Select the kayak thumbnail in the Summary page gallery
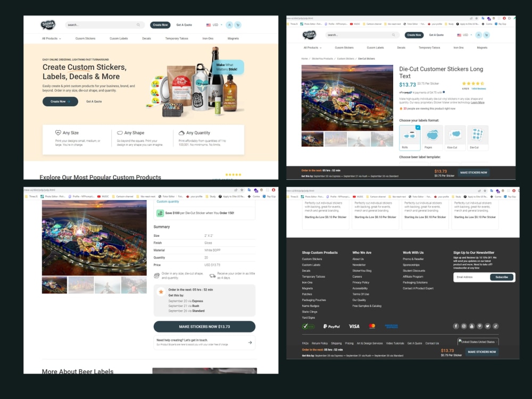 tap(107, 285)
